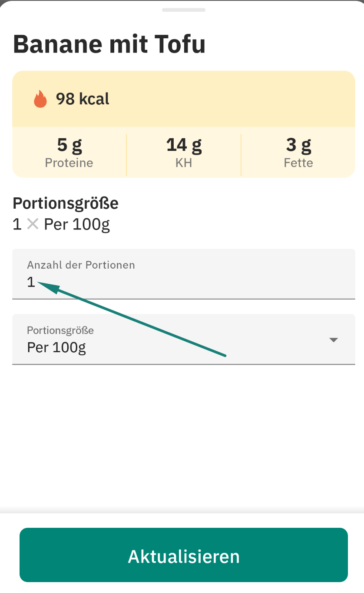This screenshot has height=593, width=364.
Task: Tap the KH label text
Action: coord(184,163)
